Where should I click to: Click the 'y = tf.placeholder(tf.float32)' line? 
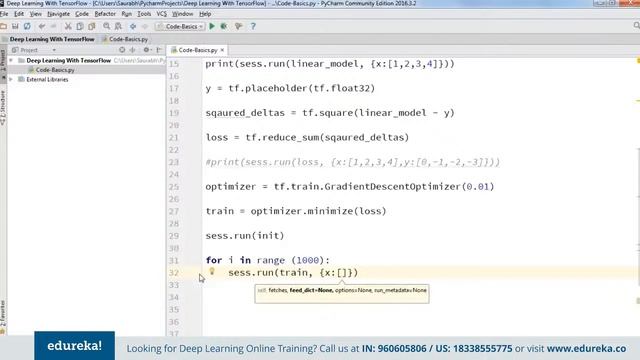click(x=290, y=89)
